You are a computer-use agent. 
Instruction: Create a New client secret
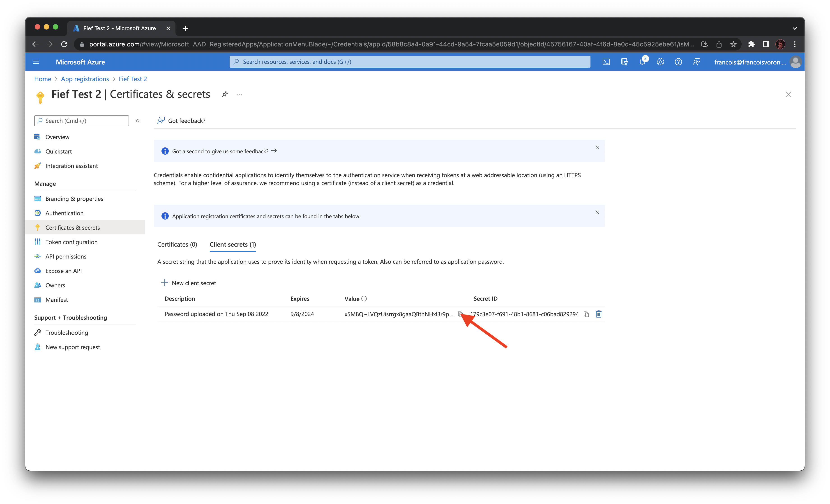[189, 283]
